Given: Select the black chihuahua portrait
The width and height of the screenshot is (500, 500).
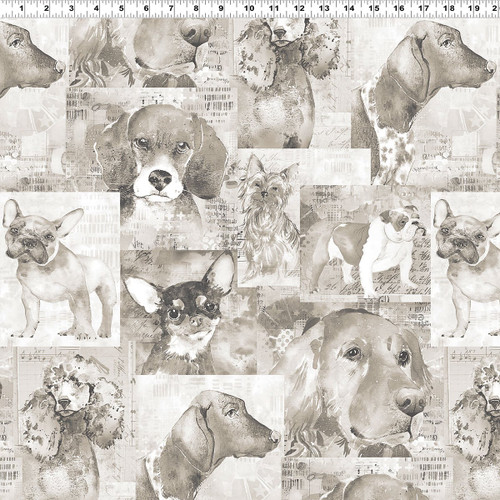Looking at the screenshot, I should click(x=179, y=313).
